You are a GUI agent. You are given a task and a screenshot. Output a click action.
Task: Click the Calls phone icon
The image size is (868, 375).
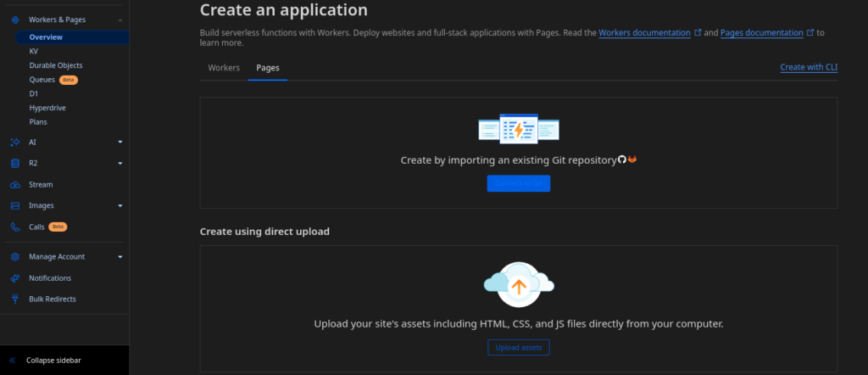click(x=15, y=227)
